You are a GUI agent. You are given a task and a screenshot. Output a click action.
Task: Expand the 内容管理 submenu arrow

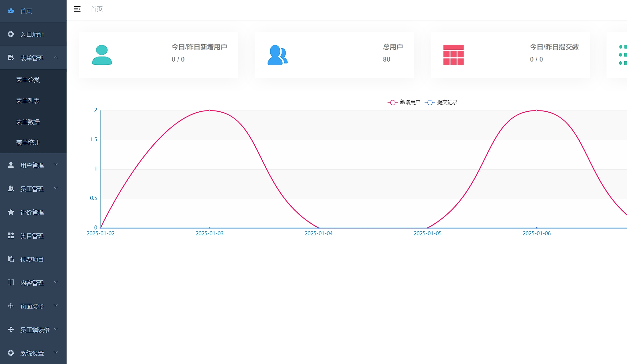[56, 282]
